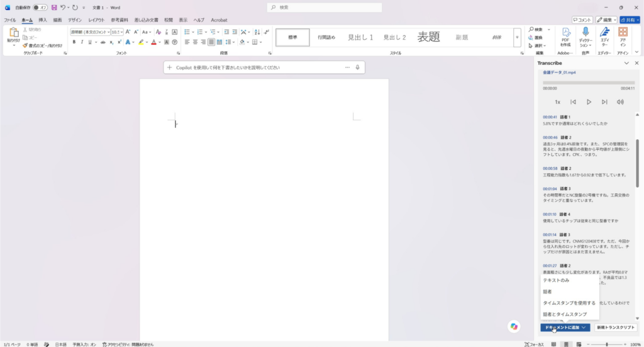Click the microphone icon in Copilot prompt box
Screen dimensions: 644x347
[x=357, y=67]
